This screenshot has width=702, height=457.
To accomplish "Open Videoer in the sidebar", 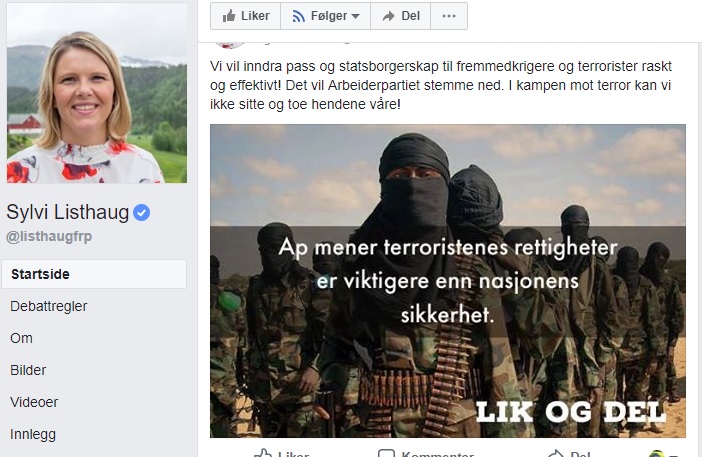I will coord(34,402).
